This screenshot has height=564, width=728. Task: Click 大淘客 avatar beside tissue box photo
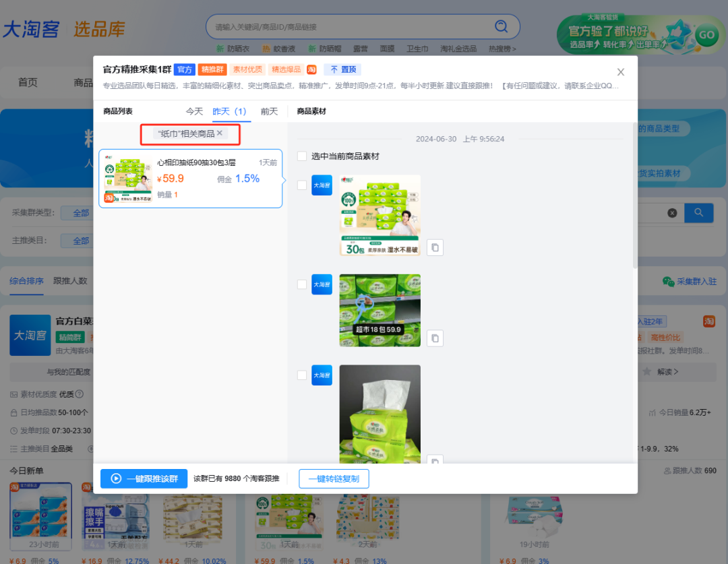pyautogui.click(x=322, y=375)
